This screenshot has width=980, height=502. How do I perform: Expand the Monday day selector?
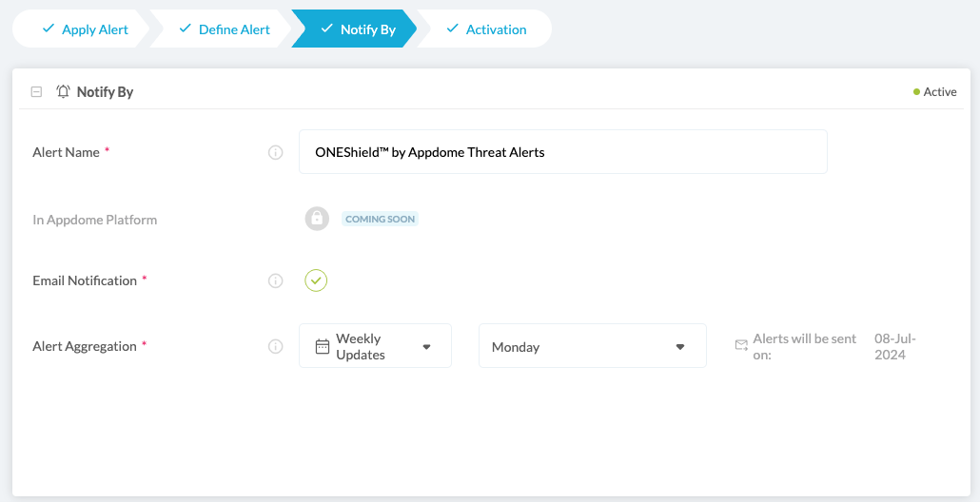[x=592, y=347]
